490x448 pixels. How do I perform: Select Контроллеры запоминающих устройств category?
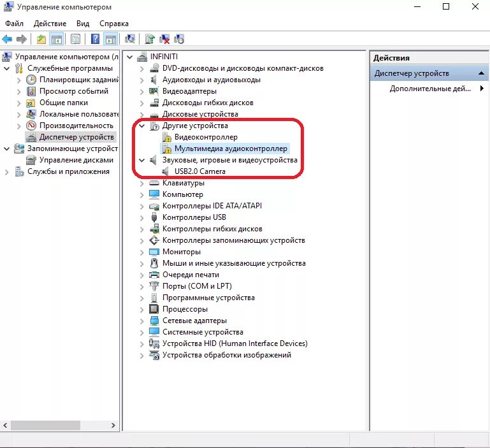pyautogui.click(x=233, y=240)
